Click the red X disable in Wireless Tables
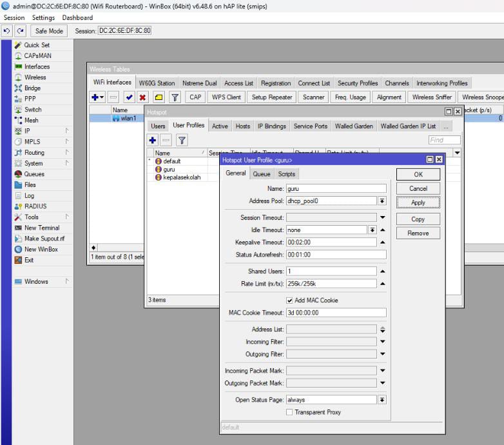 (142, 97)
